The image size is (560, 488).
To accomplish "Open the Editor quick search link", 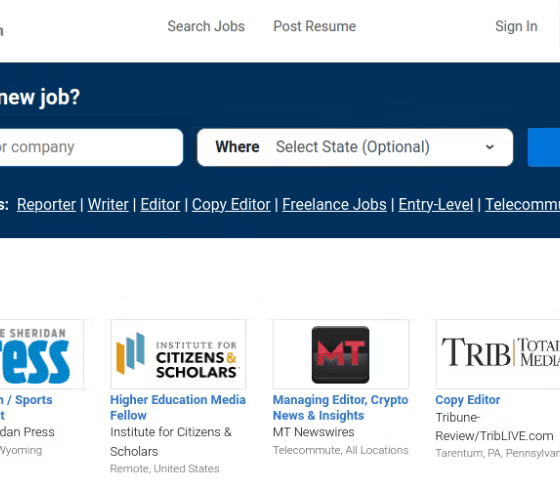I will pos(160,205).
